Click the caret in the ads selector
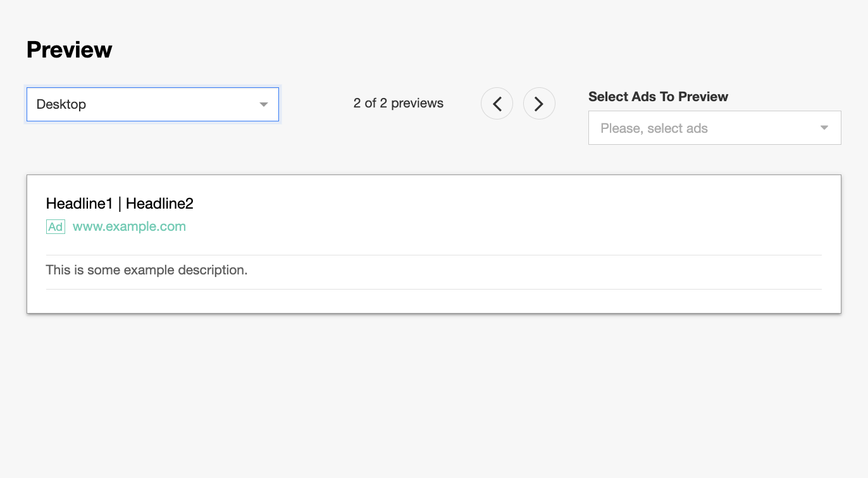Viewport: 868px width, 478px height. click(x=824, y=128)
